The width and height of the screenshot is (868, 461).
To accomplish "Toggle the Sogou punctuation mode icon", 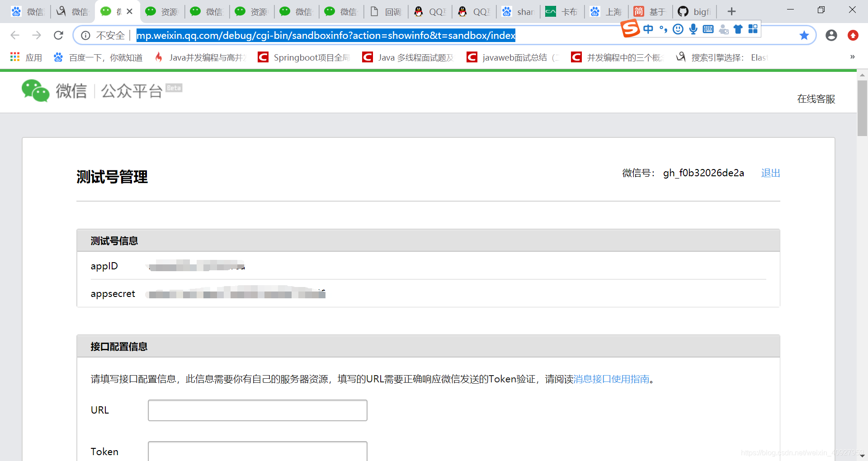I will (663, 29).
